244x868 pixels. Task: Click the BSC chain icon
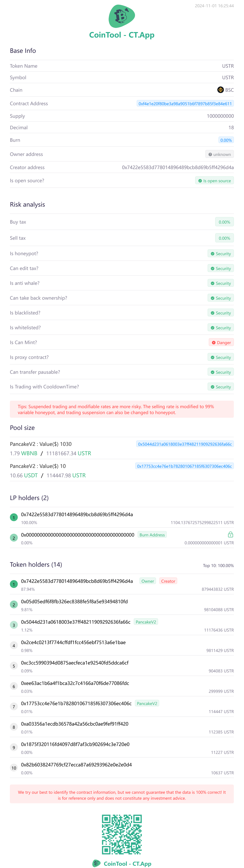pyautogui.click(x=220, y=90)
